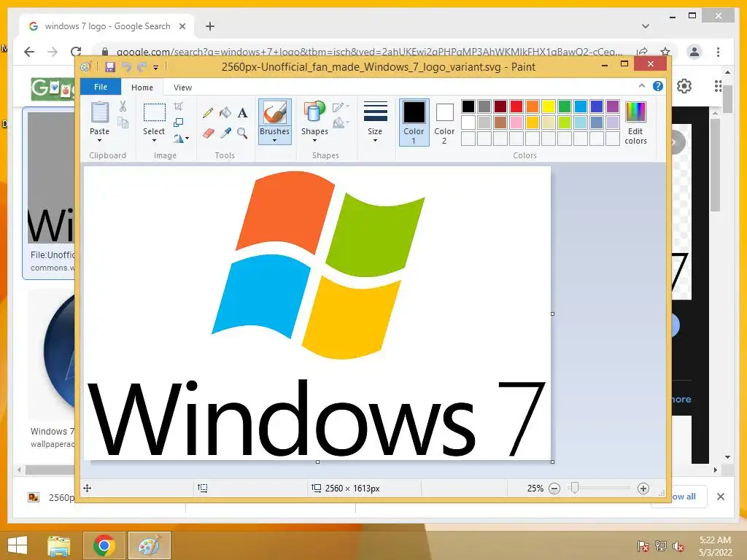This screenshot has height=560, width=747.
Task: Open Google settings gear icon
Action: [684, 86]
